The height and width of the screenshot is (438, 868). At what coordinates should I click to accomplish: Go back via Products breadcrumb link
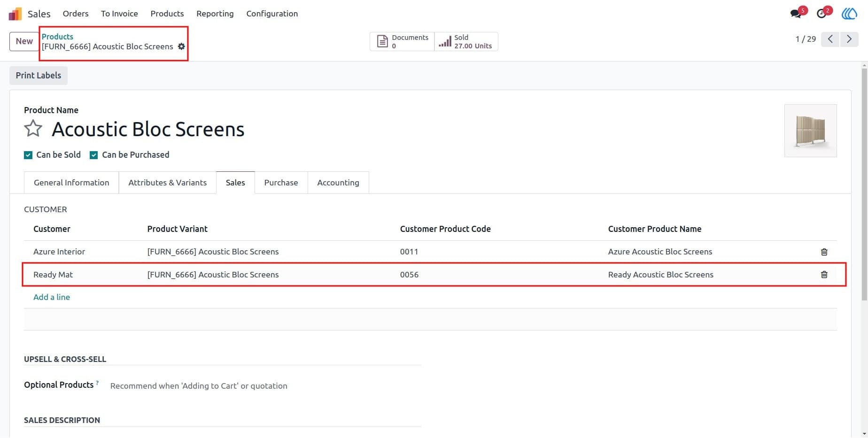[57, 37]
